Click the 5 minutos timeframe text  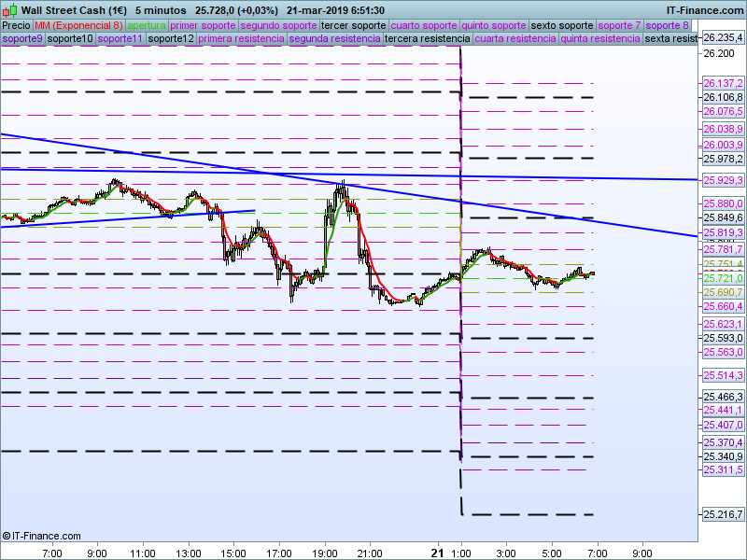pyautogui.click(x=161, y=10)
